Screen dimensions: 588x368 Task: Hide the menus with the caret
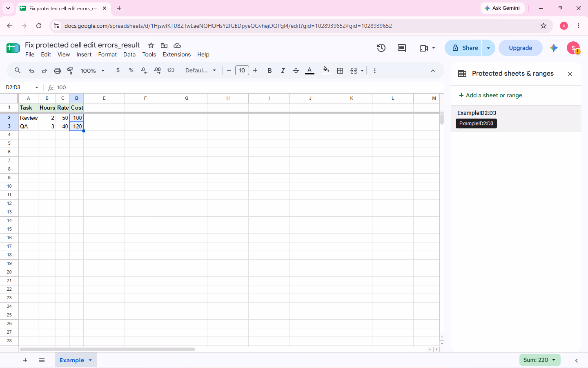pyautogui.click(x=433, y=70)
